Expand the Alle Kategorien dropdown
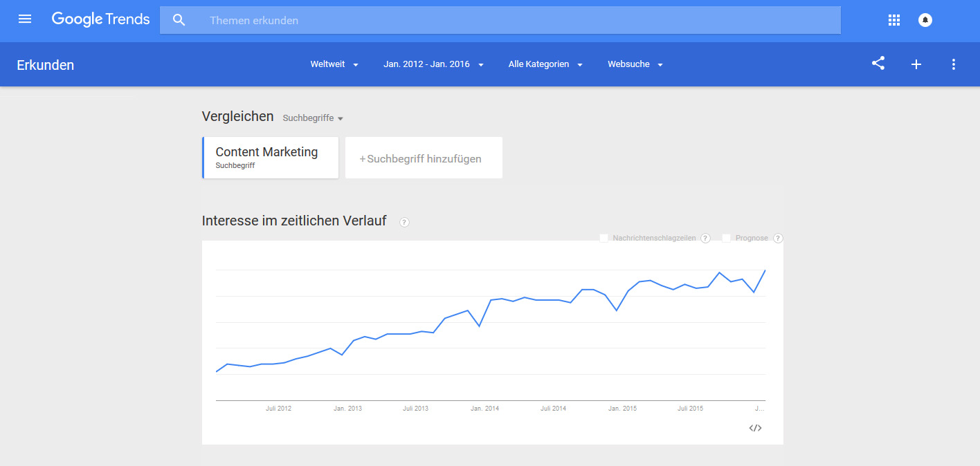Screen dimensions: 980x466 point(545,64)
